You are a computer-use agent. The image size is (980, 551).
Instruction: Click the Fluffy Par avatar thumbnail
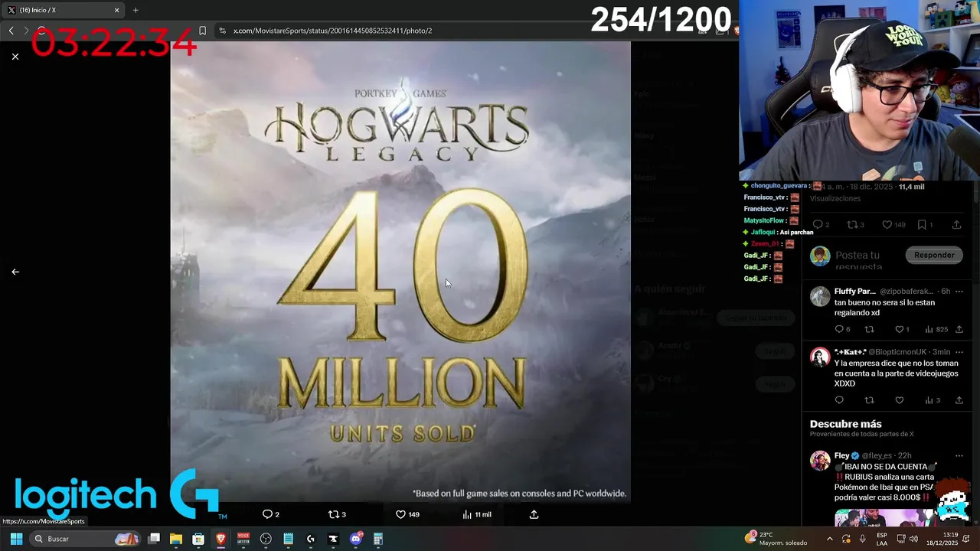pos(820,296)
